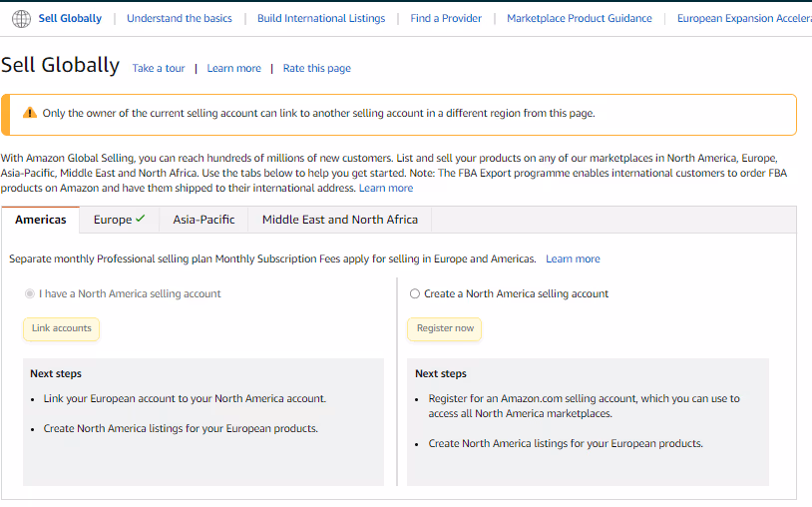Go to Build International Listings
The image size is (812, 507).
(320, 18)
